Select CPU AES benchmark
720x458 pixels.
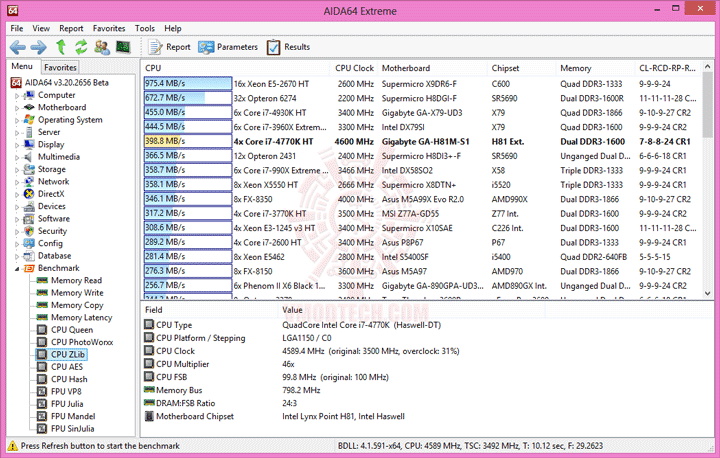click(x=67, y=367)
